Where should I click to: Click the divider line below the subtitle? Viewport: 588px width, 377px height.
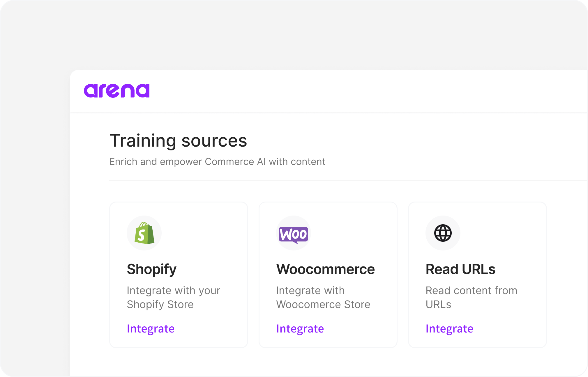tap(348, 181)
